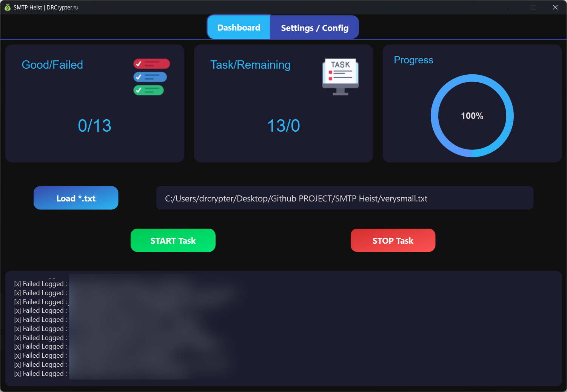
Task: Click the Load *.txt button
Action: (75, 198)
